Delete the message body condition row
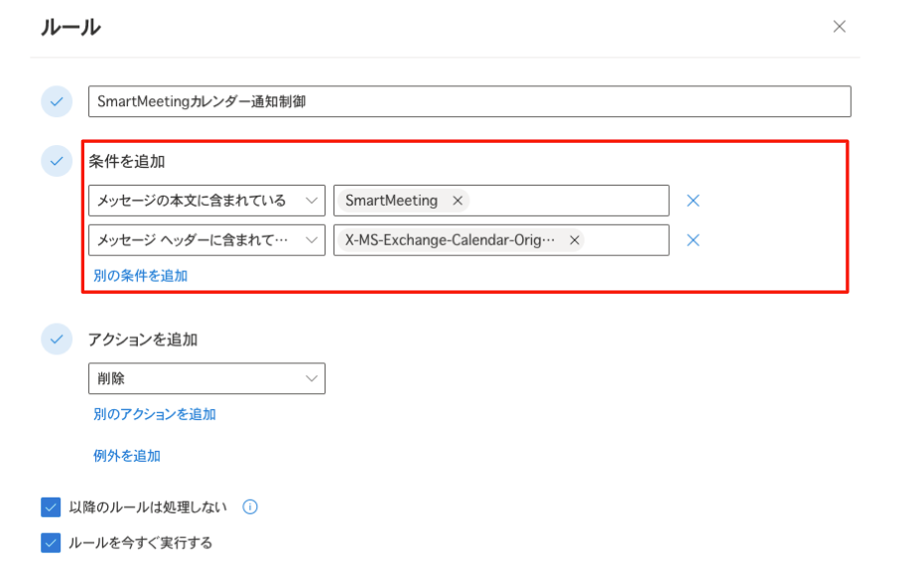Viewport: 924px width, 567px height. 693,201
